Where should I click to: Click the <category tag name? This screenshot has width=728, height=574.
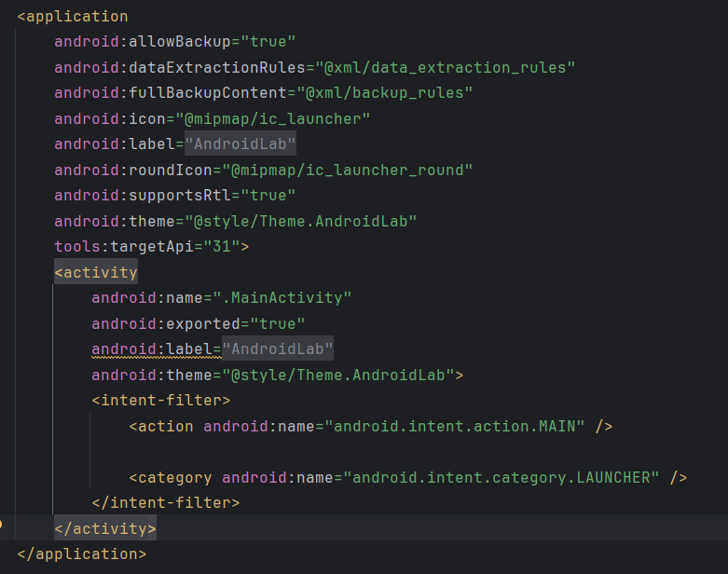(x=171, y=477)
